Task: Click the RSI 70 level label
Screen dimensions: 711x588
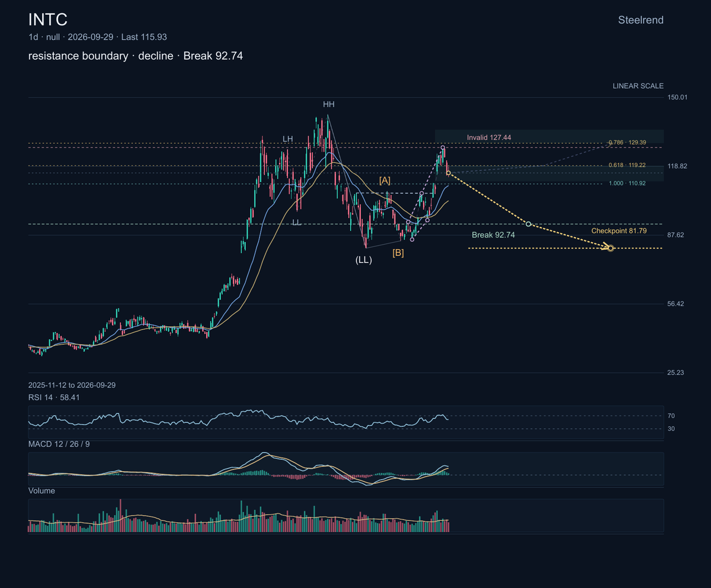Action: coord(671,416)
